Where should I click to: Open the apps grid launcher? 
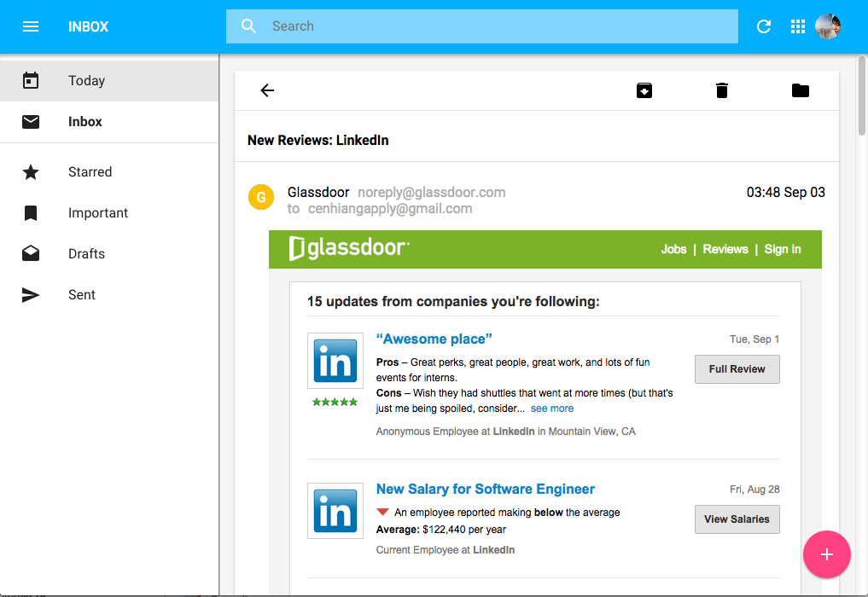pos(798,26)
